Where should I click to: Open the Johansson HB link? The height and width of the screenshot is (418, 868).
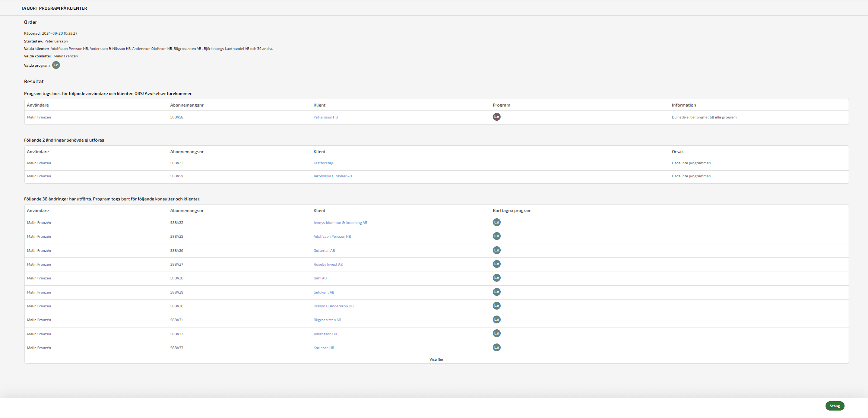pyautogui.click(x=325, y=334)
